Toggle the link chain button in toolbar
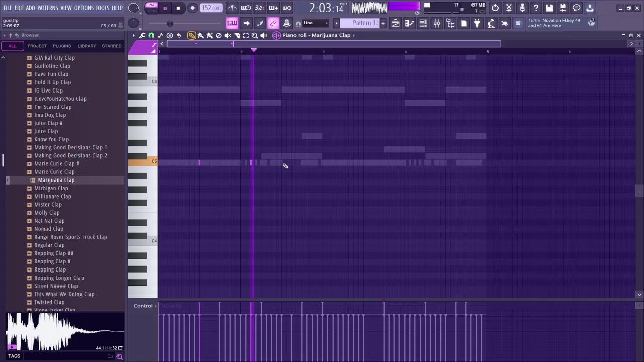644x362 pixels. (x=273, y=23)
